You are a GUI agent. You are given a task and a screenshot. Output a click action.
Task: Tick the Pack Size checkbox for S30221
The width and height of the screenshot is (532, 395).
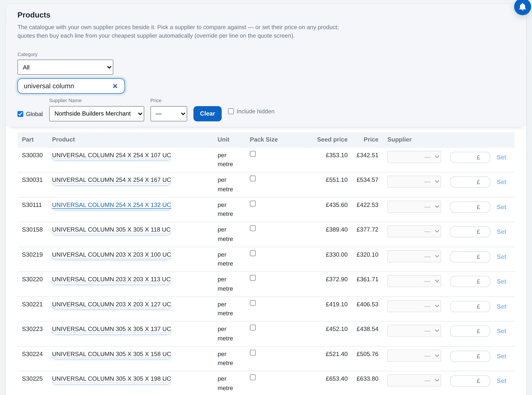pyautogui.click(x=253, y=303)
